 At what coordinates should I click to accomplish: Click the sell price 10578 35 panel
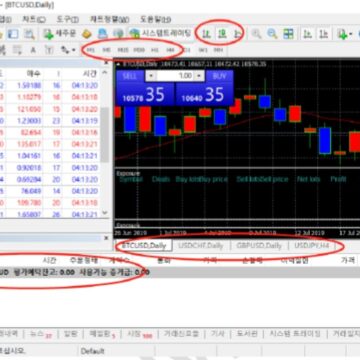tap(145, 95)
